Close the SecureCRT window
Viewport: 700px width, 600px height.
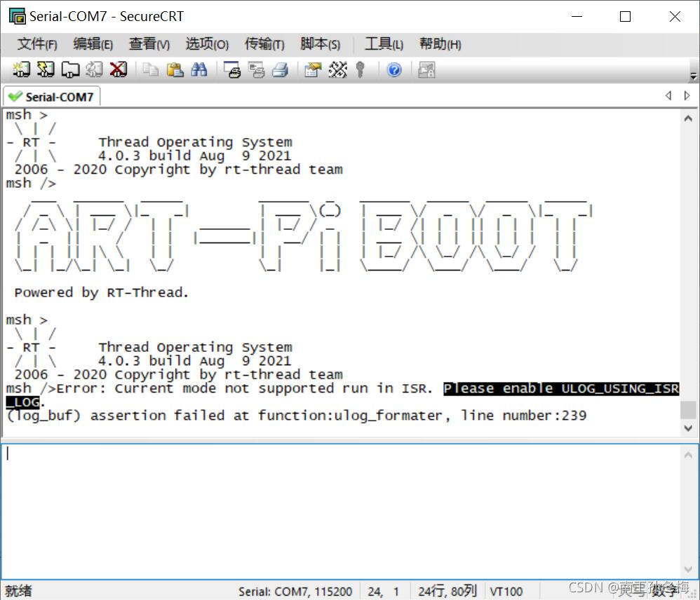pyautogui.click(x=675, y=17)
